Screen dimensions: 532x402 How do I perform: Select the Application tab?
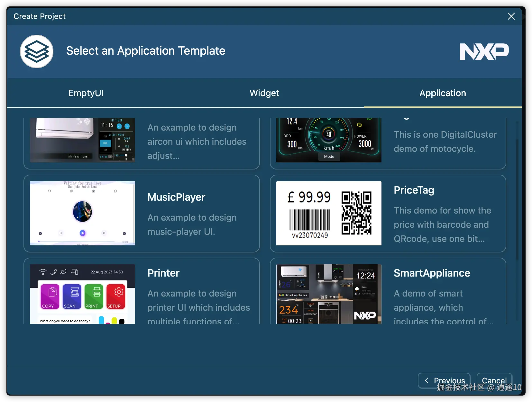point(443,93)
